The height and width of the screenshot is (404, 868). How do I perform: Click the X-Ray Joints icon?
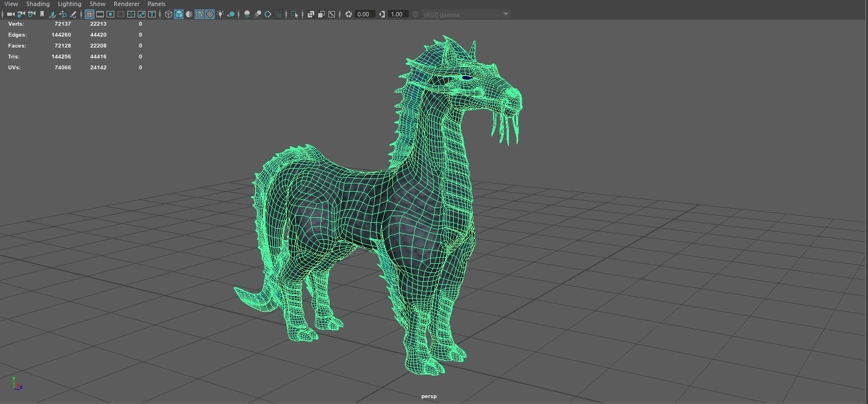coord(332,14)
